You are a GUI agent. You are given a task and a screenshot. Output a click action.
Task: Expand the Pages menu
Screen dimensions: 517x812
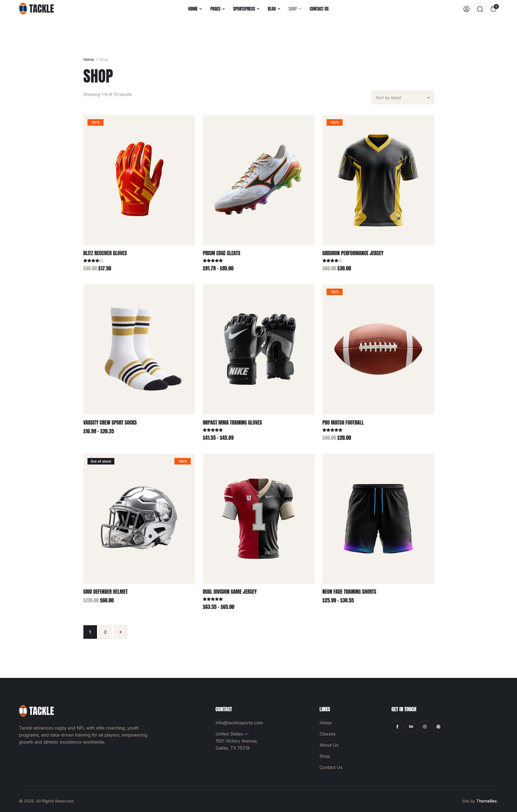[x=217, y=9]
